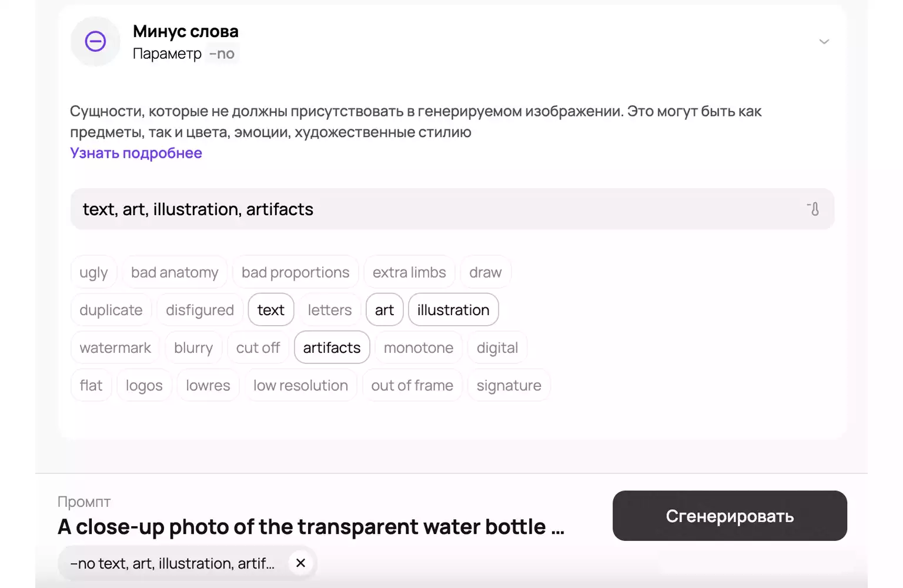Toggle the extra limbs tag
Screen dimensions: 903x588
[409, 272]
